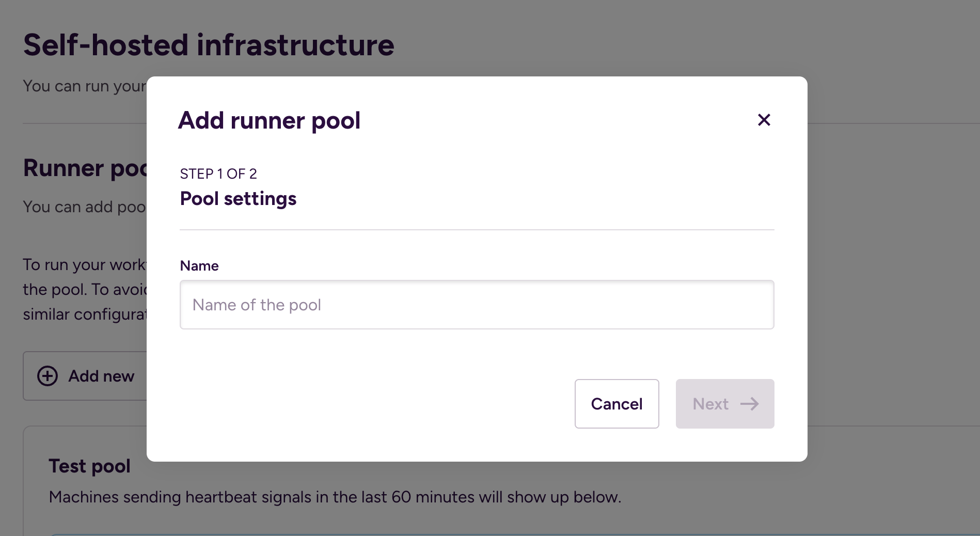Click the Add runner pool title

click(269, 120)
